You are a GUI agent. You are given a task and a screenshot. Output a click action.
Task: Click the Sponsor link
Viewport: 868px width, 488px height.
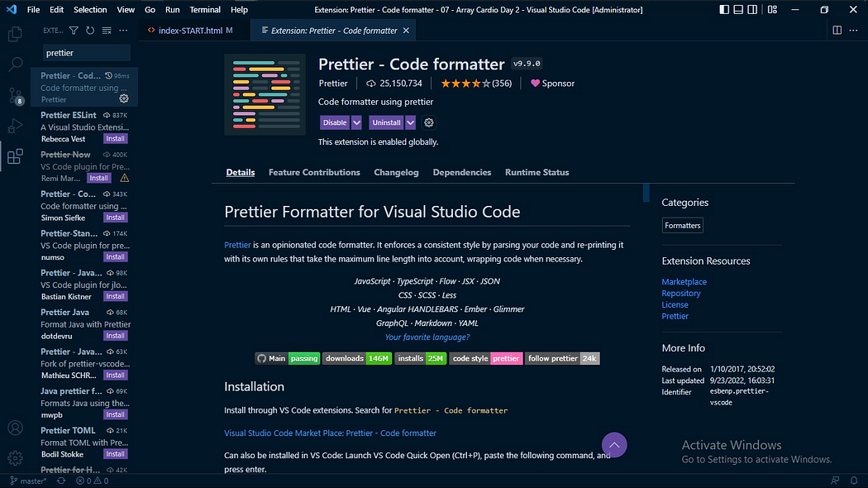click(552, 83)
